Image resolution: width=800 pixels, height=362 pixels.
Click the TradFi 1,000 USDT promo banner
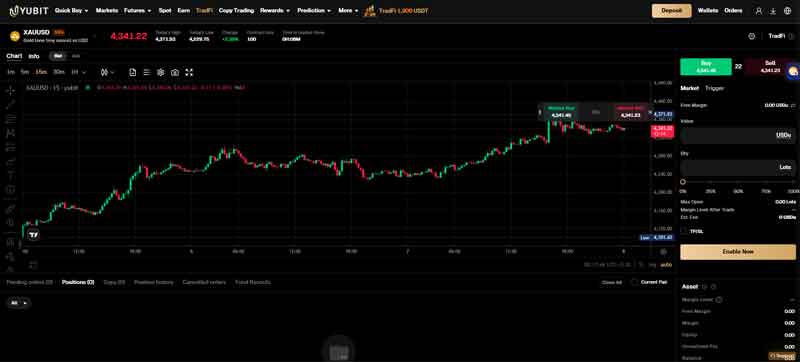click(x=396, y=10)
